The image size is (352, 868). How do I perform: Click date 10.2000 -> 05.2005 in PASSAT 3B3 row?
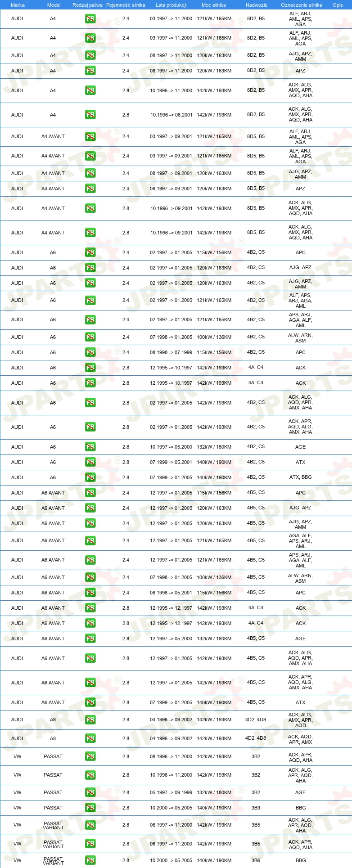click(x=171, y=808)
